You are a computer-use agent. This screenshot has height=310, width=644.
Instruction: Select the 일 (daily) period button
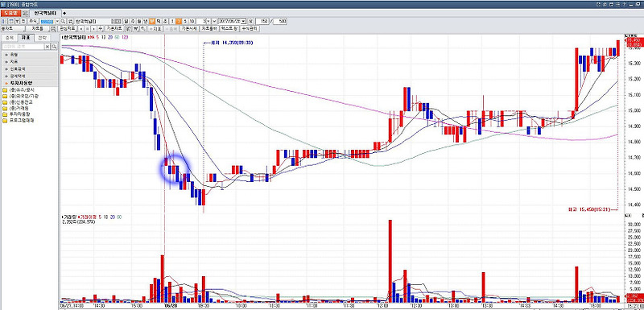coord(126,22)
